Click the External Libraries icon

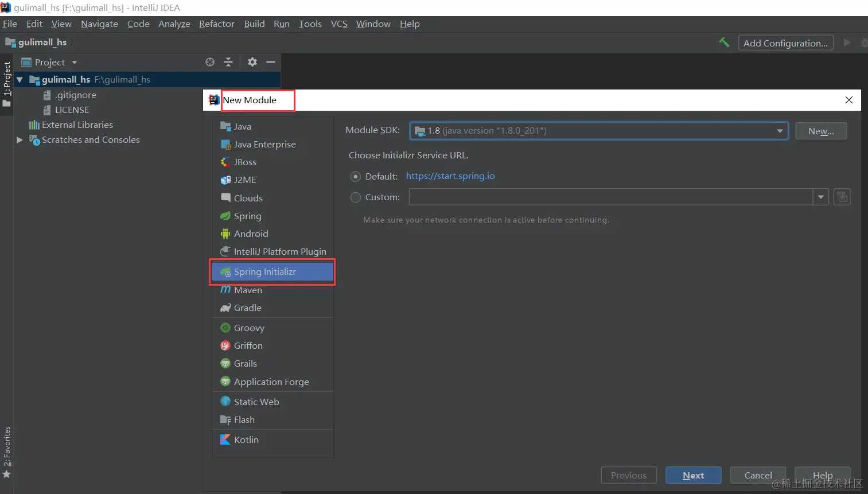coord(34,125)
